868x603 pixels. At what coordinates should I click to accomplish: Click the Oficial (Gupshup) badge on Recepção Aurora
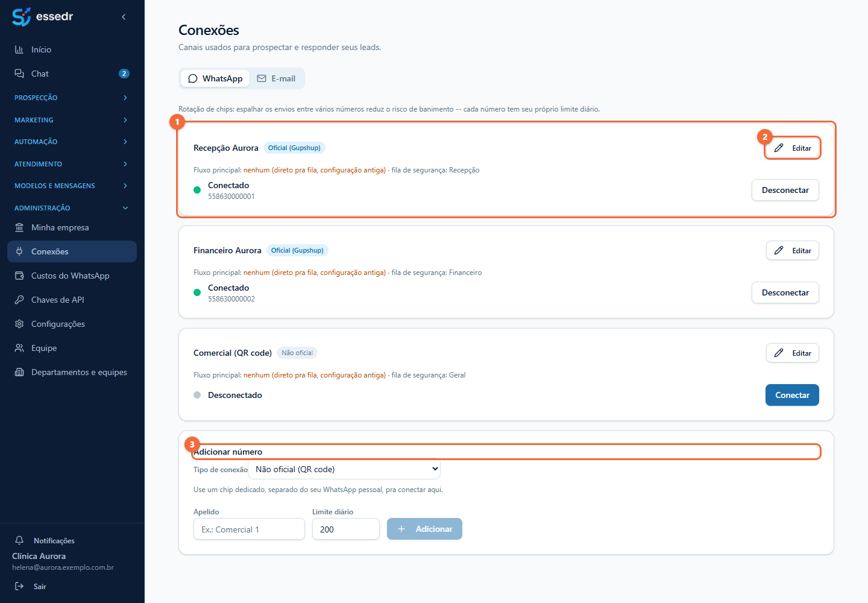click(294, 148)
